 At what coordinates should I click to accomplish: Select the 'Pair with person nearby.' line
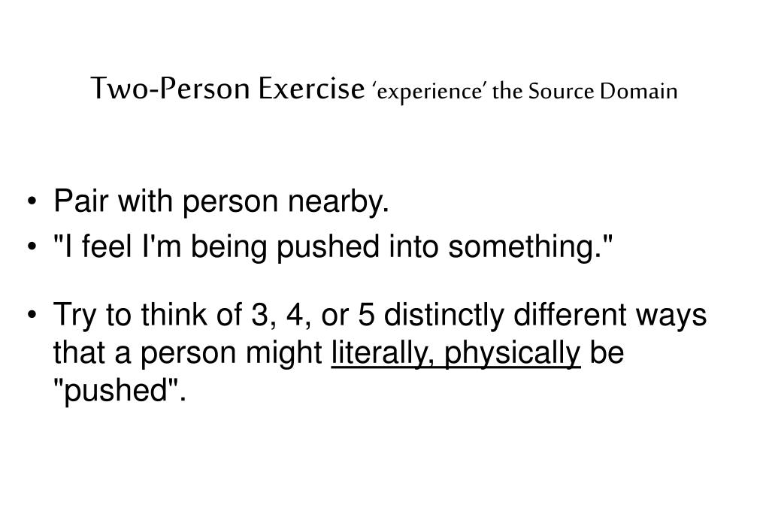221,202
